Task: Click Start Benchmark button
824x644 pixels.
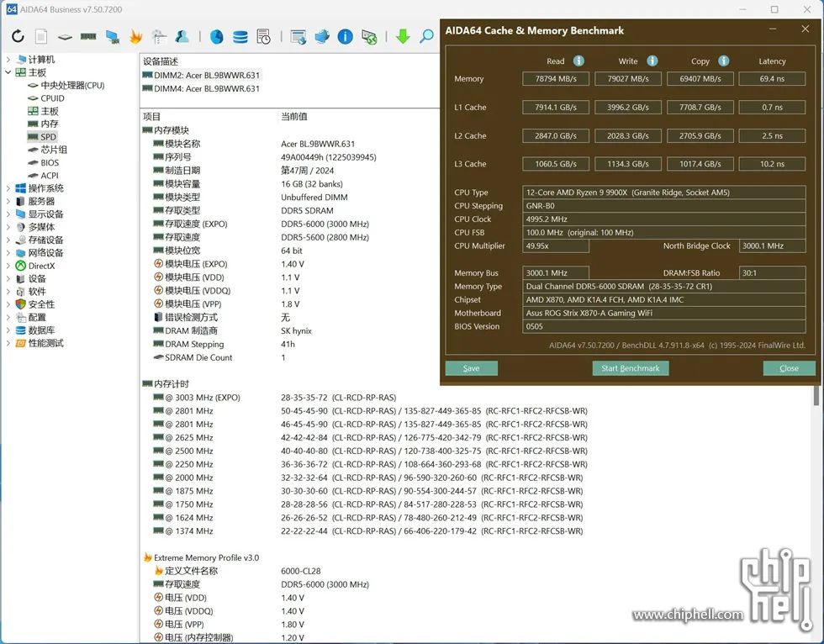Action: pyautogui.click(x=630, y=368)
